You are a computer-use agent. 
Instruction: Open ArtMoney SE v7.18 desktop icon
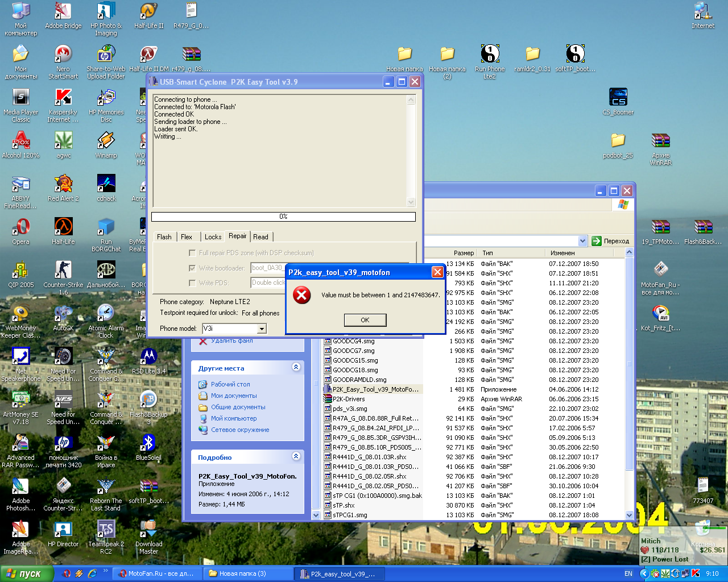tap(21, 408)
